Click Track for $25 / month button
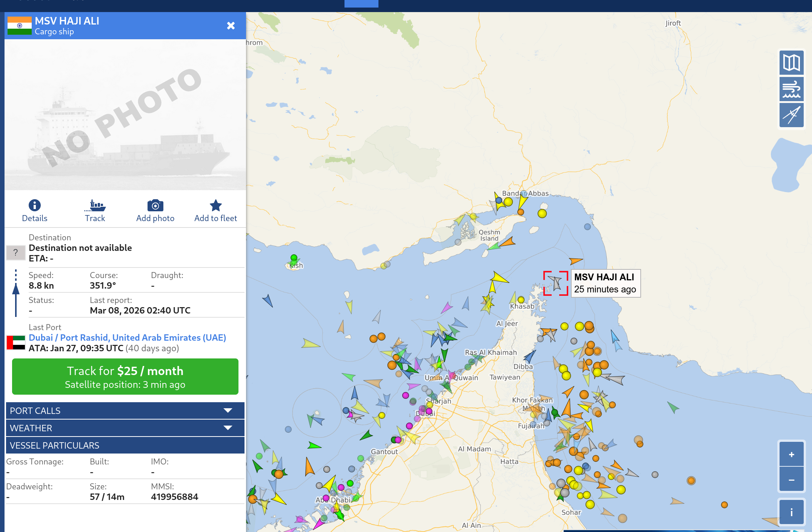 [x=125, y=377]
